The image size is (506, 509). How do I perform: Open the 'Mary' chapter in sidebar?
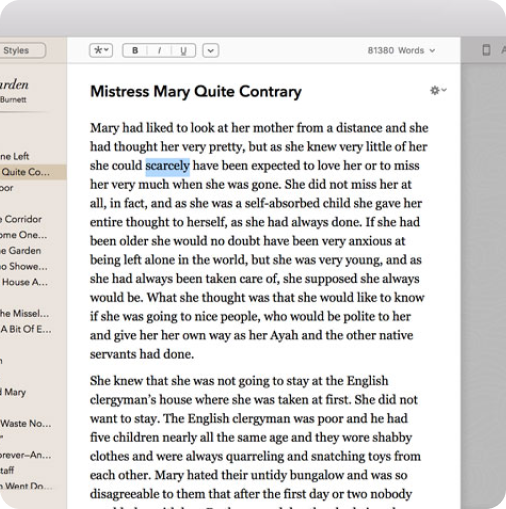14,392
